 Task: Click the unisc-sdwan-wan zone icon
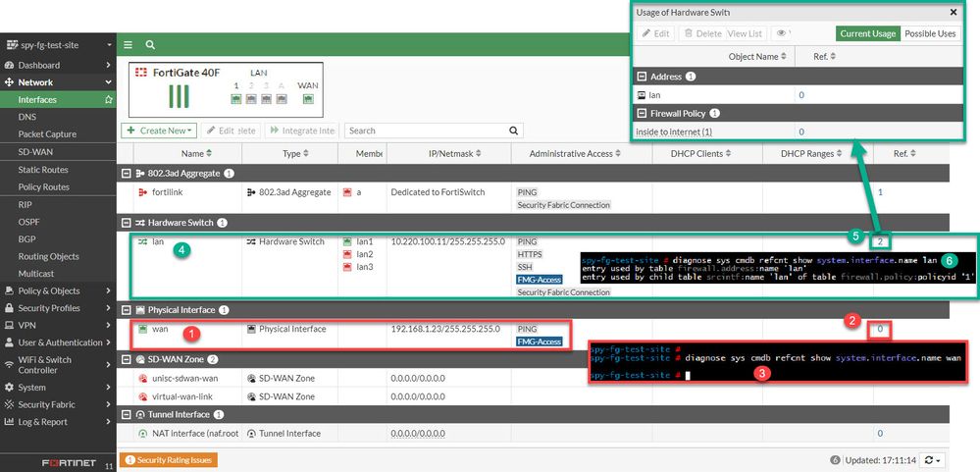coord(142,378)
